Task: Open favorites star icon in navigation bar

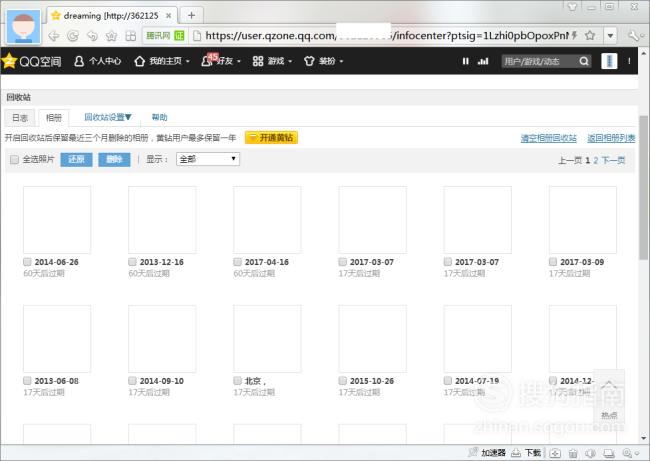Action: pos(111,36)
